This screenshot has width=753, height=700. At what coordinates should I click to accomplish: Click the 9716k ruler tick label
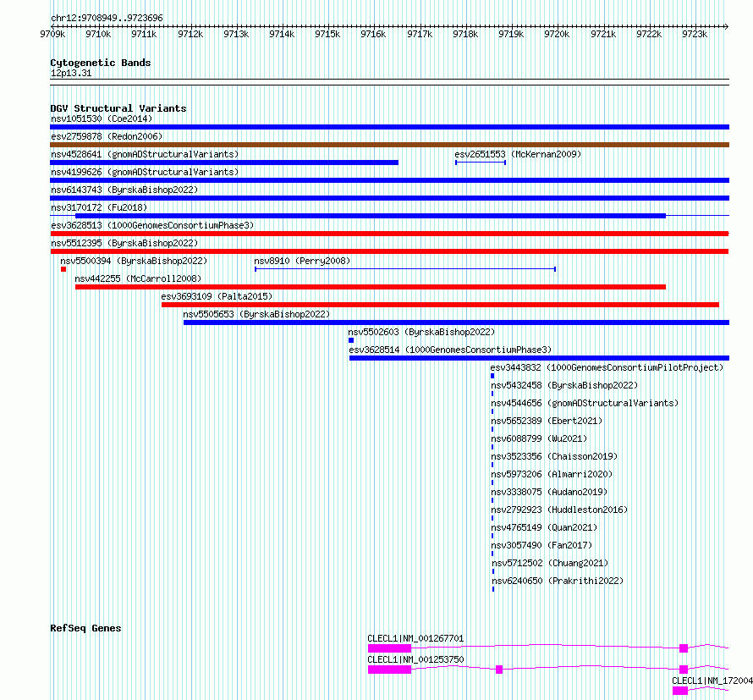click(x=373, y=34)
